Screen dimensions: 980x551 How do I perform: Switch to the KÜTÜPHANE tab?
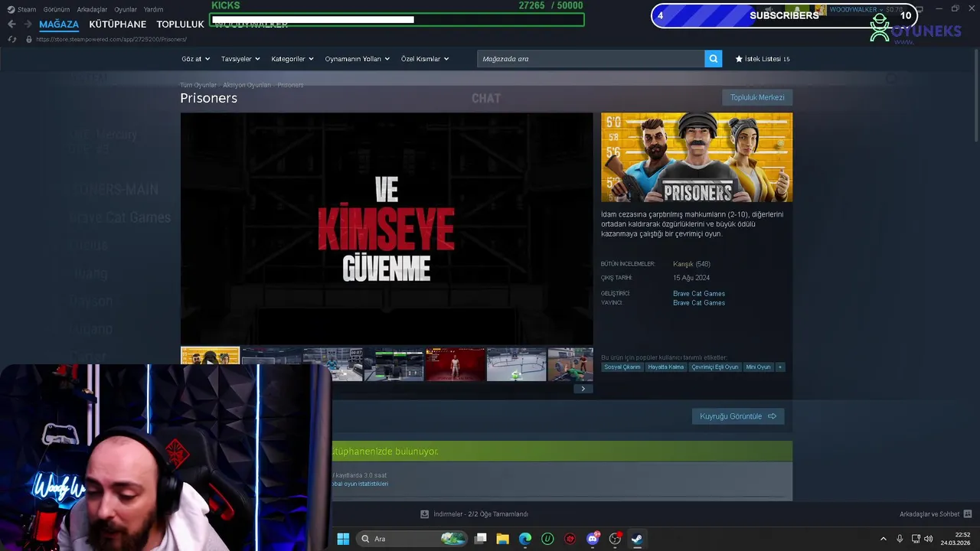pyautogui.click(x=118, y=24)
